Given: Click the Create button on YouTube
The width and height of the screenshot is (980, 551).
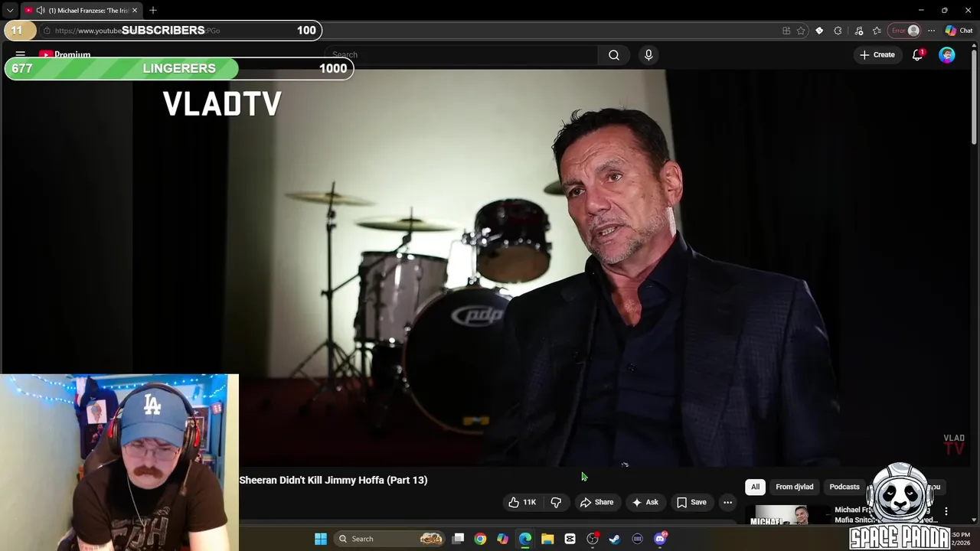Looking at the screenshot, I should [877, 55].
